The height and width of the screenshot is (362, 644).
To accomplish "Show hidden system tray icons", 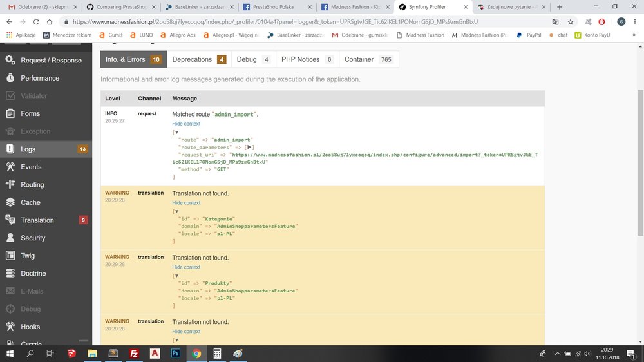I will (x=557, y=354).
